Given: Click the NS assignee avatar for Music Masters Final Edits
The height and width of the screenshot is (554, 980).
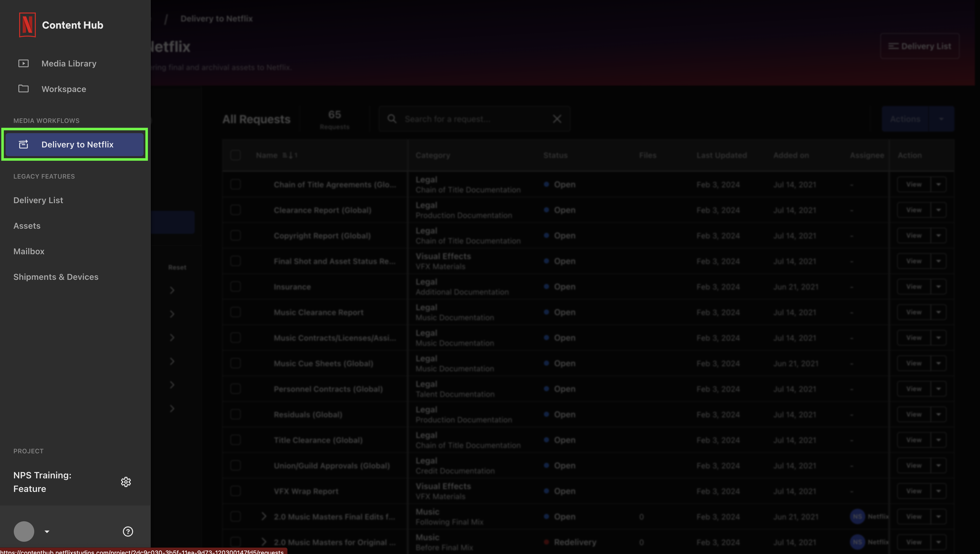Looking at the screenshot, I should coord(857,517).
